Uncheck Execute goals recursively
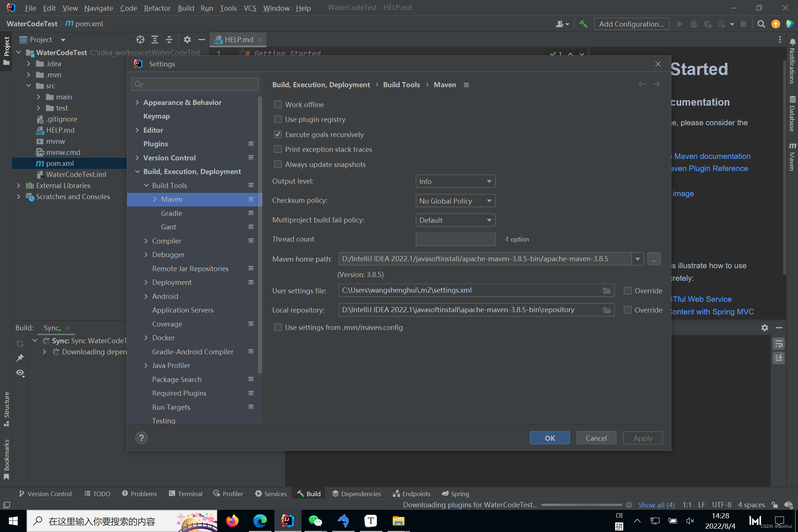The width and height of the screenshot is (798, 532). (277, 134)
